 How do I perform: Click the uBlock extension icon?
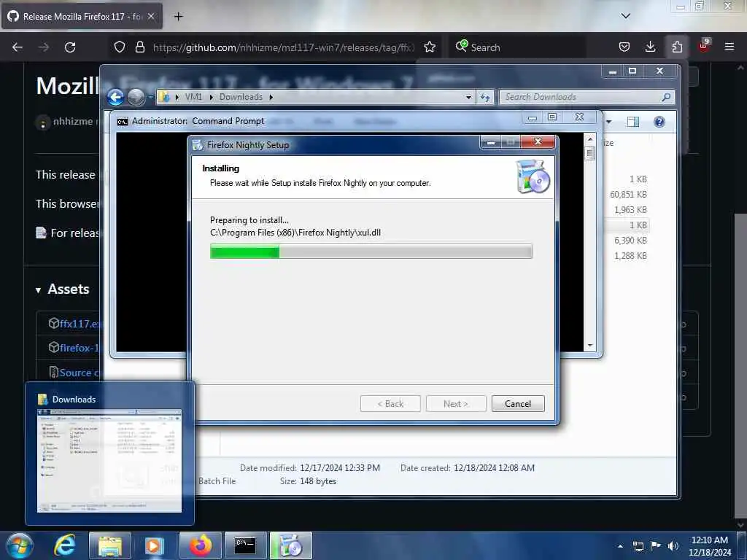704,46
